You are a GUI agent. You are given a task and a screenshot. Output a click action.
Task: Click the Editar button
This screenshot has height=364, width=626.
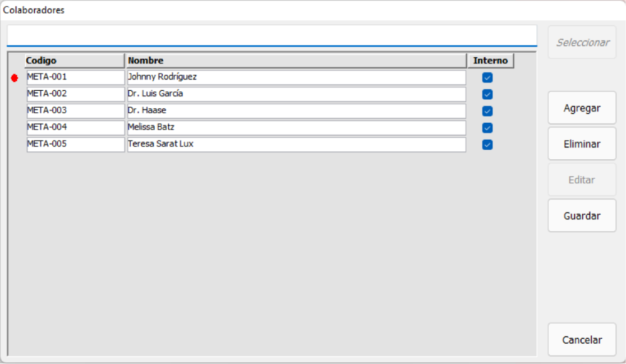(582, 180)
